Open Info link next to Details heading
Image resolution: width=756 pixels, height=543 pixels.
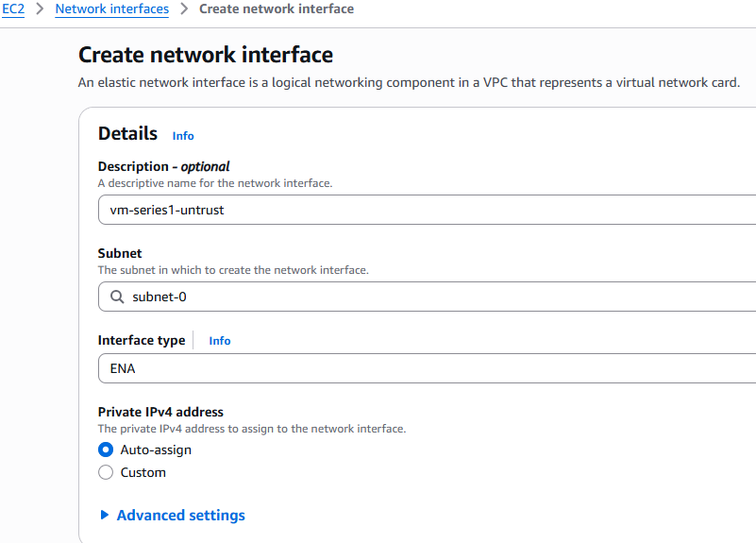click(183, 136)
